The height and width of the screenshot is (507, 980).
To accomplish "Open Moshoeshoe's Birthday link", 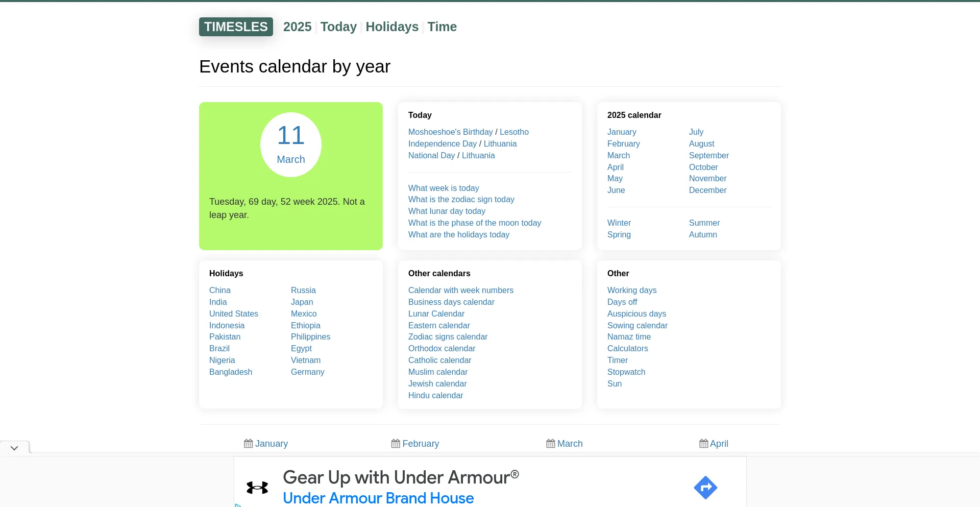I will tap(450, 132).
